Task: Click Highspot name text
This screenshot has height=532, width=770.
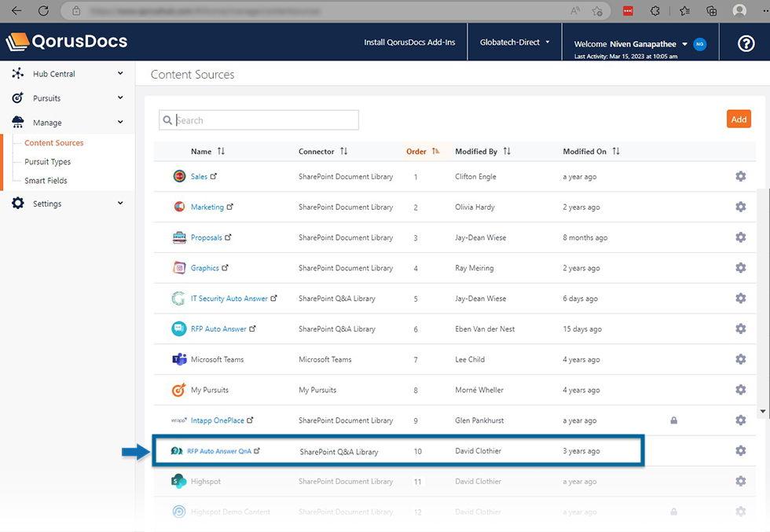Action: click(206, 482)
